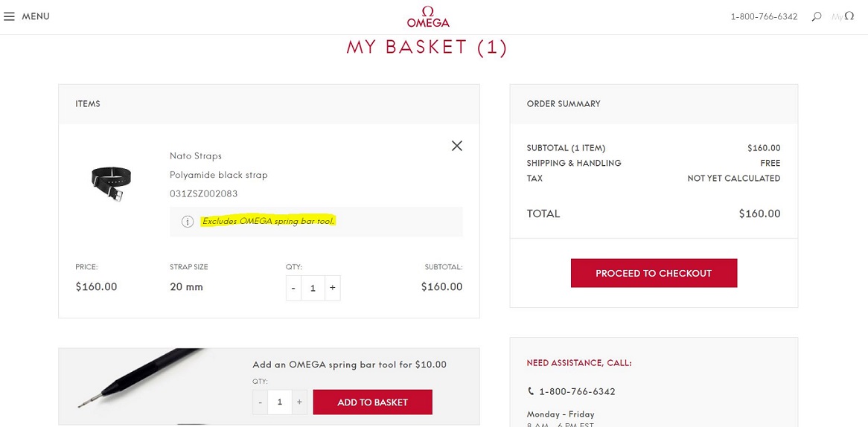
Task: Call the 1-800-766-6342 header number
Action: (764, 16)
